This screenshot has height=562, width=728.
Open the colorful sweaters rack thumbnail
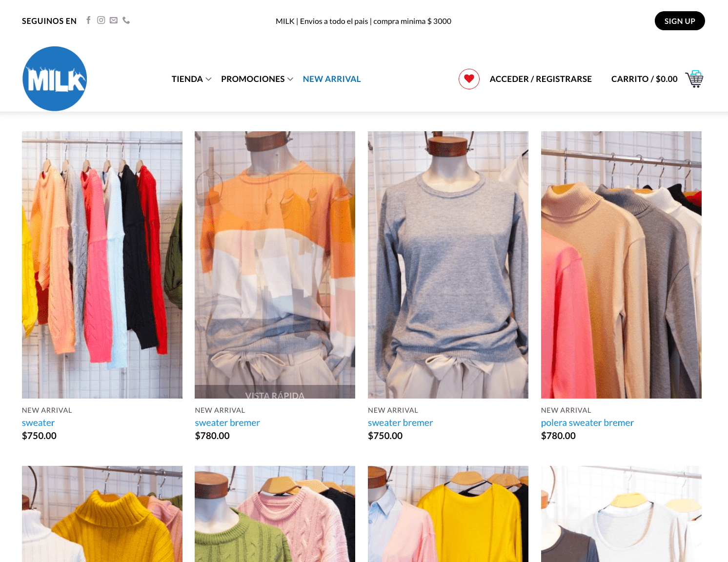click(x=102, y=265)
